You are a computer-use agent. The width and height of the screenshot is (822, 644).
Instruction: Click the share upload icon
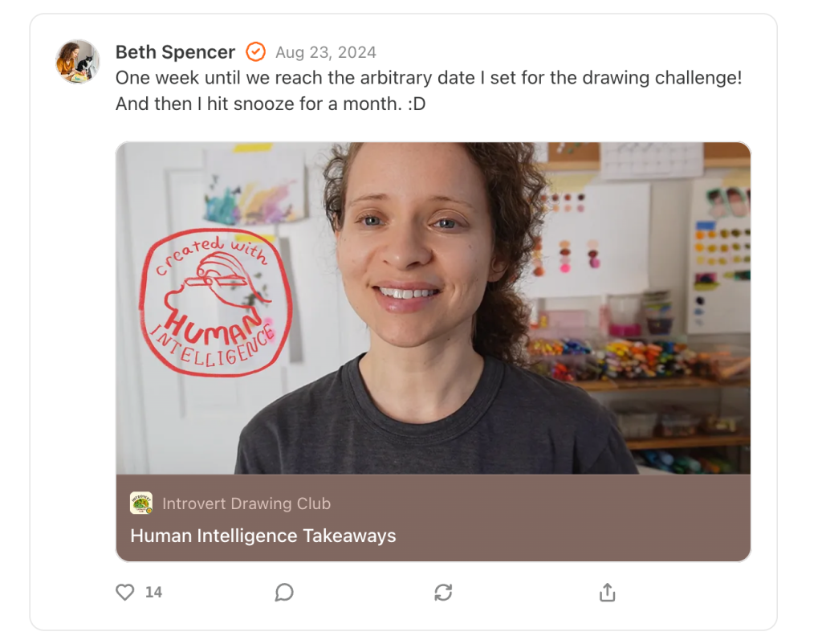pyautogui.click(x=608, y=593)
